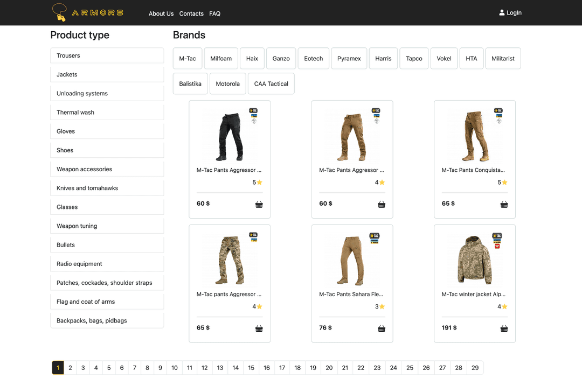Add coyote Pants Aggressor rated 4 to basket
The image size is (582, 392).
(x=382, y=204)
